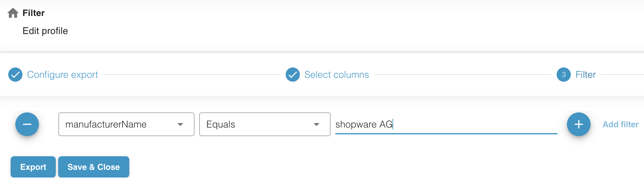Click the plus icon to add another filter

(578, 124)
